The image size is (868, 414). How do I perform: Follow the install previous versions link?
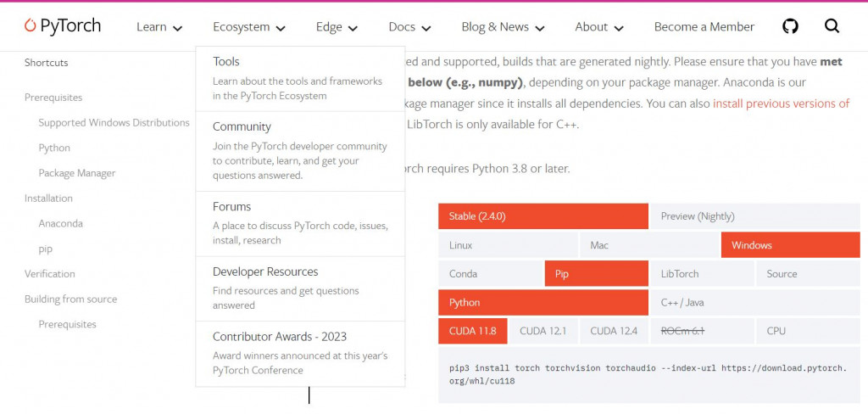tap(781, 103)
